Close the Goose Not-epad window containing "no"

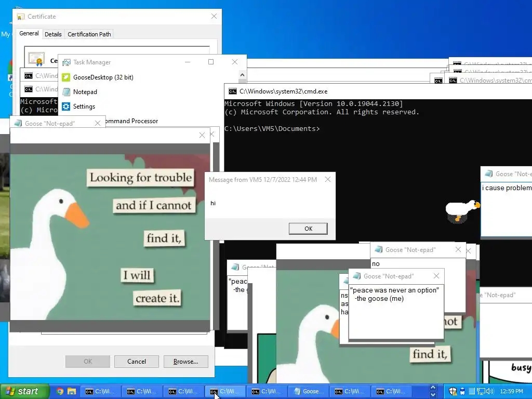[x=458, y=250]
